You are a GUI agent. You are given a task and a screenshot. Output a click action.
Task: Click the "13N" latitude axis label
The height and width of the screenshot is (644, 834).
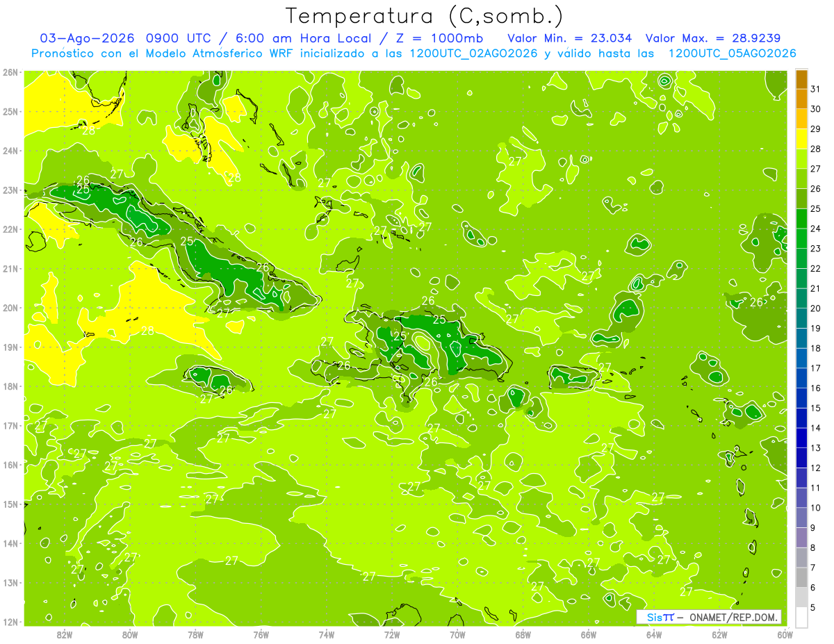click(10, 582)
